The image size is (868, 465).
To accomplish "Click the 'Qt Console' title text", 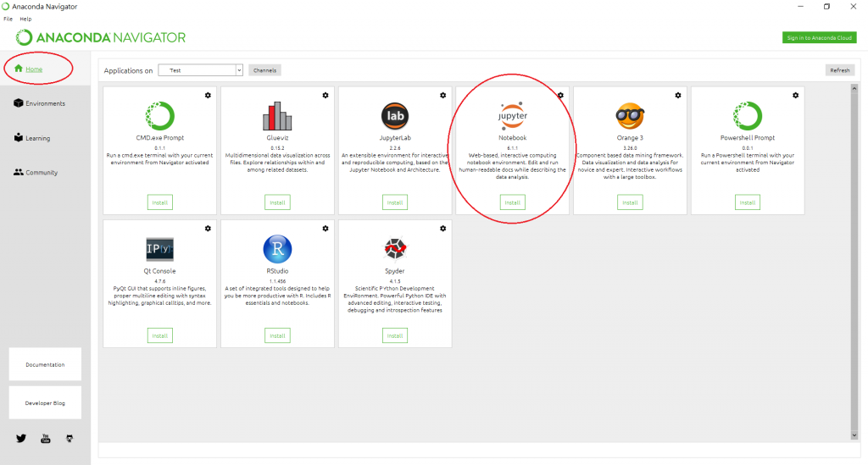I will [x=160, y=271].
